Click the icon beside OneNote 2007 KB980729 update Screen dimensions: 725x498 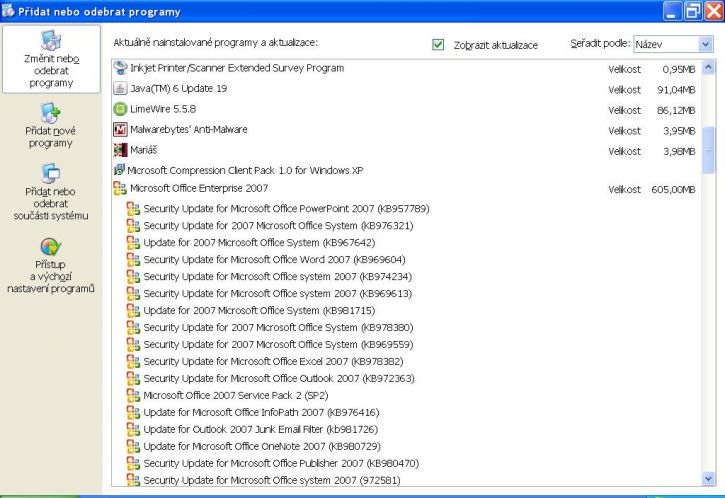click(133, 446)
